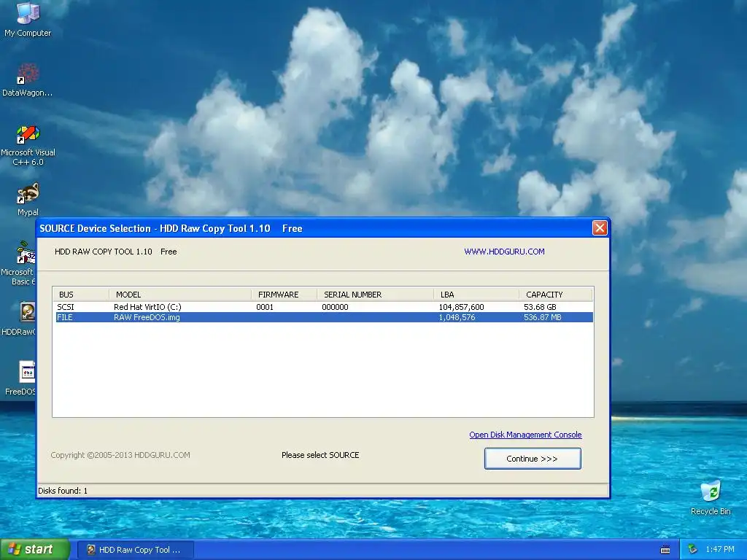
Task: Sort by LBA column header
Action: click(x=476, y=295)
